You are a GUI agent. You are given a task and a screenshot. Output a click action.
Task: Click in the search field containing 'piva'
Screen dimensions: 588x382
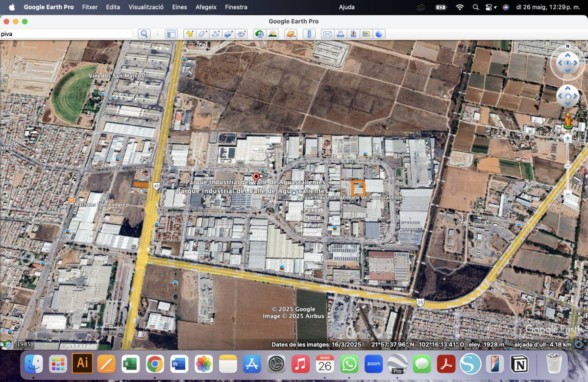pos(66,34)
